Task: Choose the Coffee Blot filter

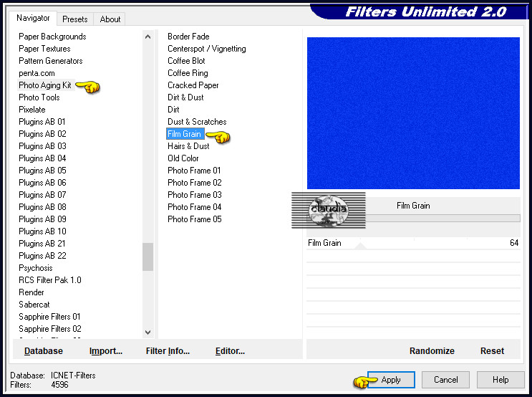Action: coord(186,61)
